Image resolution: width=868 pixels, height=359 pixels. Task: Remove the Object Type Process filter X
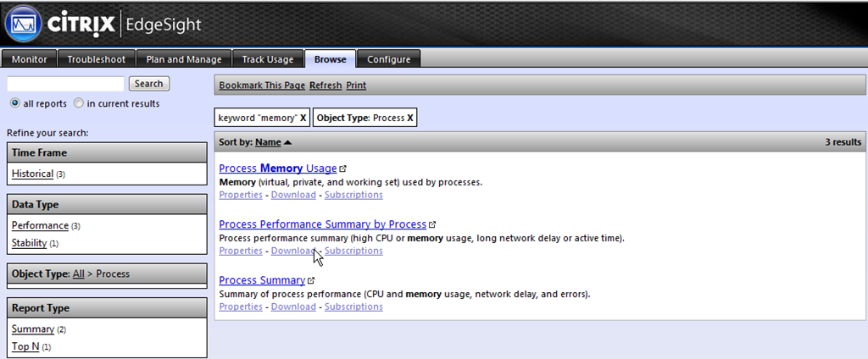(x=409, y=118)
